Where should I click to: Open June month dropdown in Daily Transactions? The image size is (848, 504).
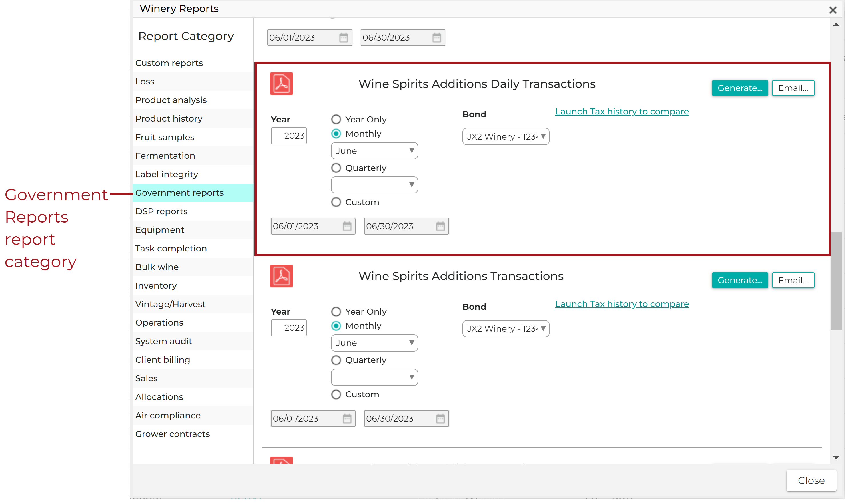[x=374, y=151]
